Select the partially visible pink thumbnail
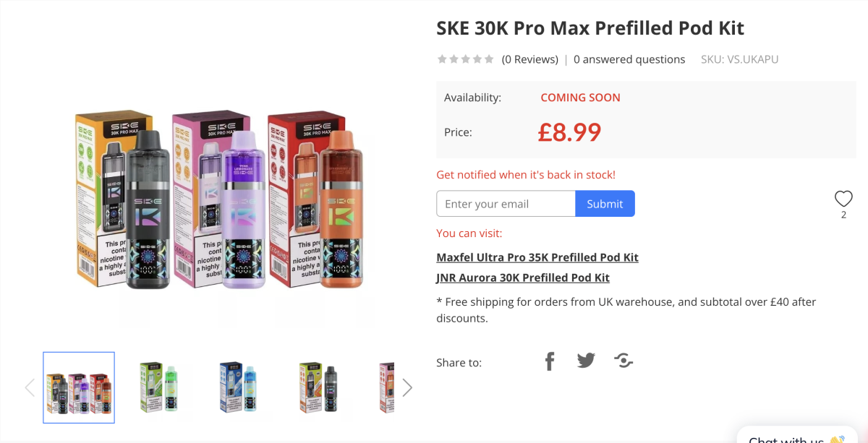868x443 pixels. coord(386,387)
